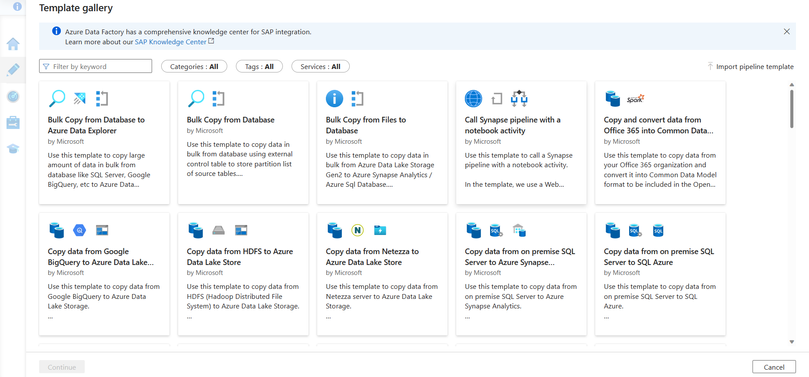Open the Learning center graduation cap icon
This screenshot has height=377, width=809.
pyautogui.click(x=13, y=149)
